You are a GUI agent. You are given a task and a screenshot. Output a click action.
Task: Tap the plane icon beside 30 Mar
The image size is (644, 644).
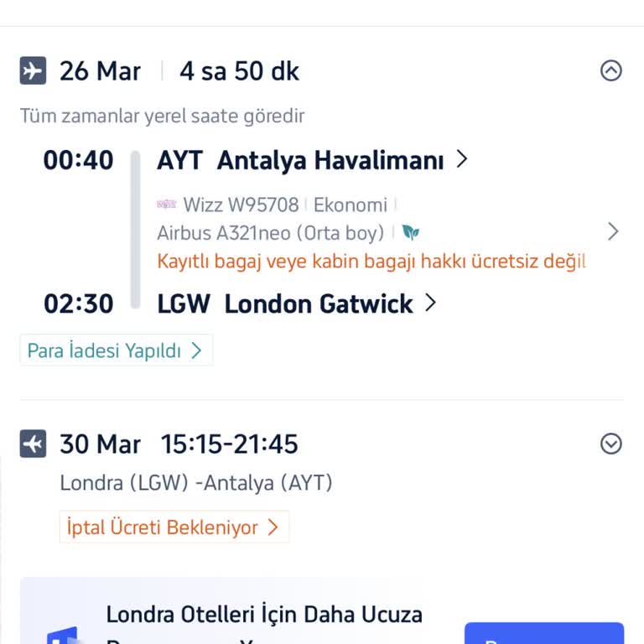[x=33, y=444]
